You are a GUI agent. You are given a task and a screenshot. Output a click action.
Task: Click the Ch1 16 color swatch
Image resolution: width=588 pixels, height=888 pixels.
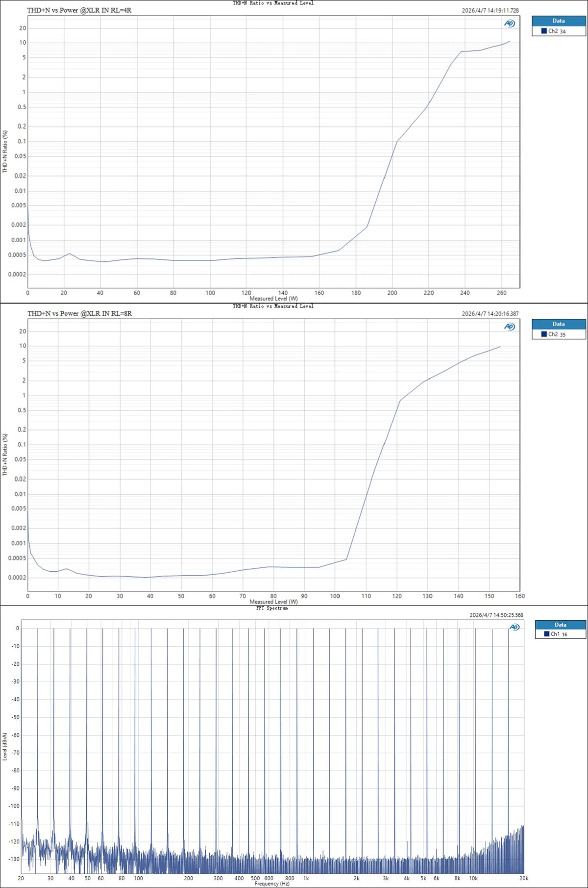coord(547,634)
